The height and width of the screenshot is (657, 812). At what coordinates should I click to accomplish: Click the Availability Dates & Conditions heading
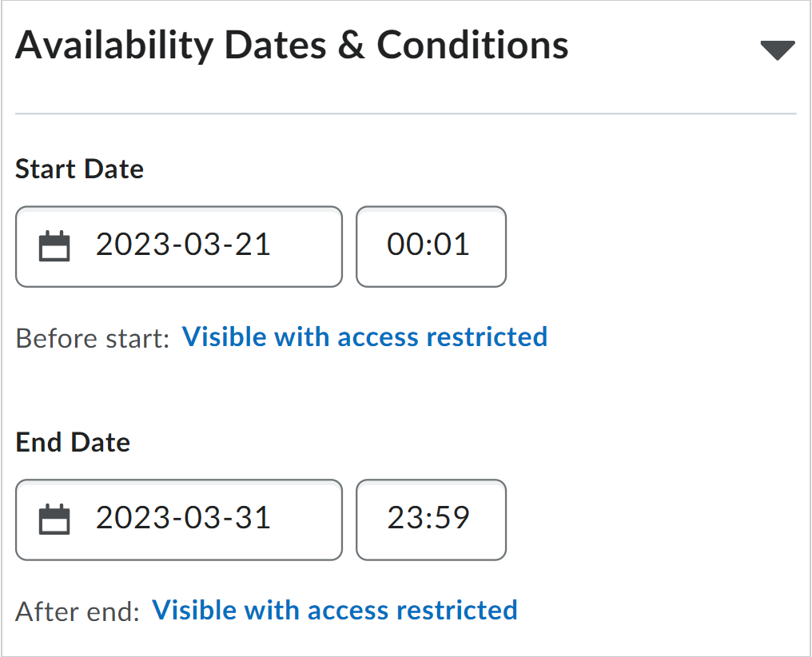coord(292,46)
